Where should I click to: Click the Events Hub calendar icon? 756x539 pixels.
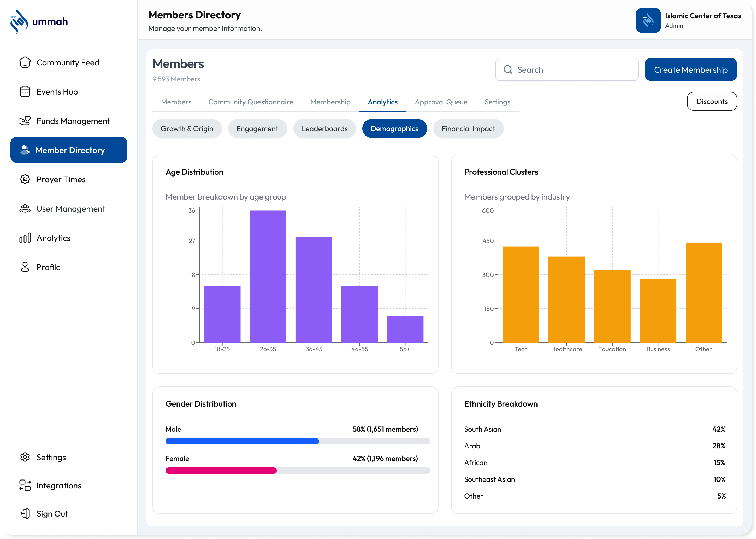click(x=25, y=92)
